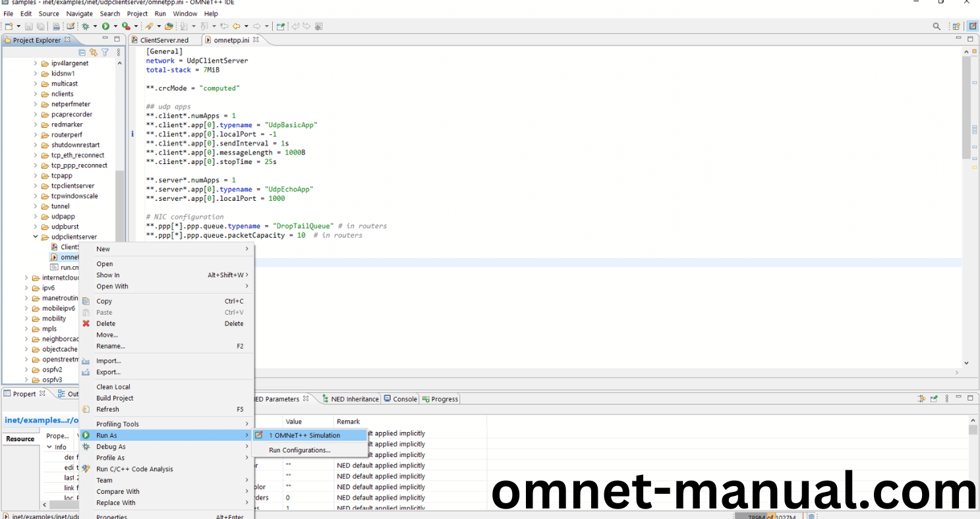Click the Simulation perspective icon at top right
Screen dimensions: 980x519
click(x=973, y=26)
